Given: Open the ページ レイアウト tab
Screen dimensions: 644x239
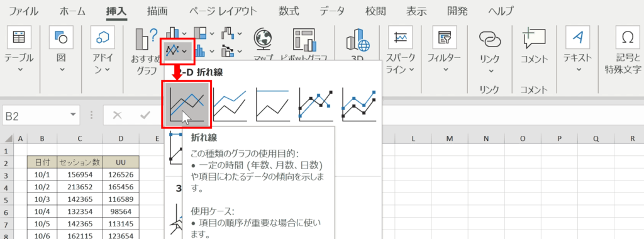Looking at the screenshot, I should (x=223, y=11).
